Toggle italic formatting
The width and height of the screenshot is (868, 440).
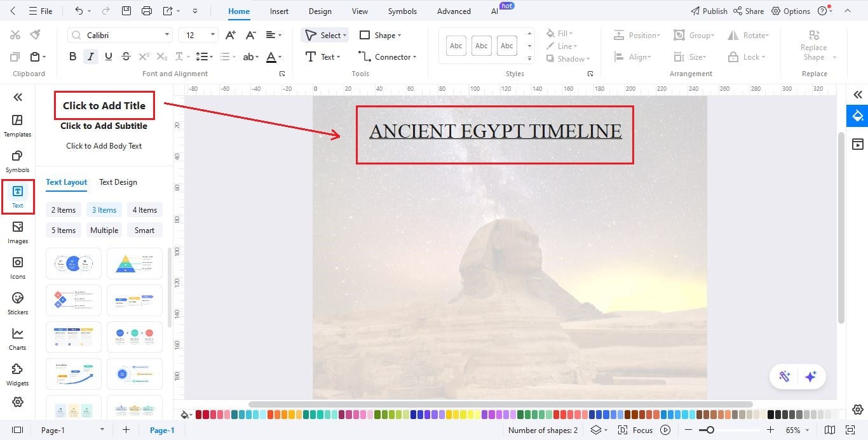(x=90, y=56)
